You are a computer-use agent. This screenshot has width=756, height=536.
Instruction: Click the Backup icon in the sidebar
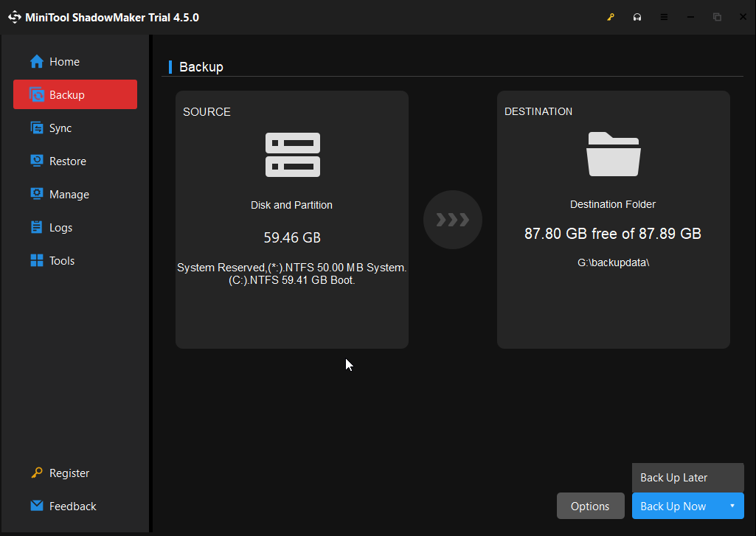(x=37, y=94)
